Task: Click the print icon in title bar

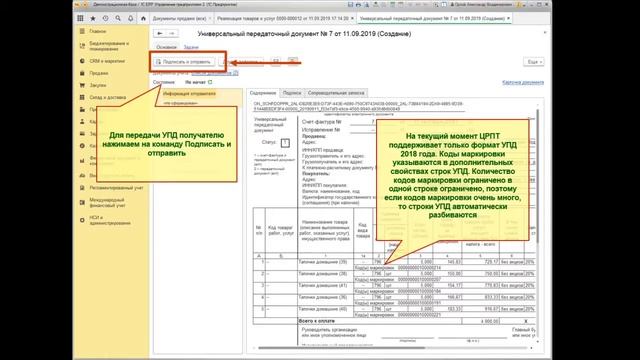Action: pos(358,4)
